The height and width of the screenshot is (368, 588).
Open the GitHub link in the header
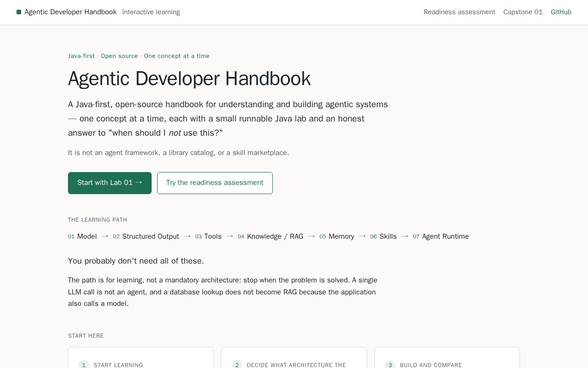tap(561, 12)
